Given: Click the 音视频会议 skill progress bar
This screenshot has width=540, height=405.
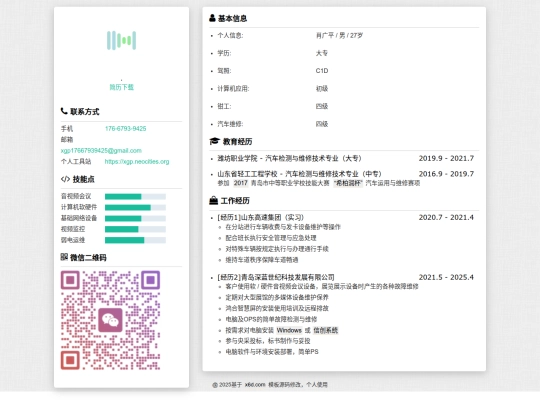Looking at the screenshot, I should pyautogui.click(x=135, y=196).
